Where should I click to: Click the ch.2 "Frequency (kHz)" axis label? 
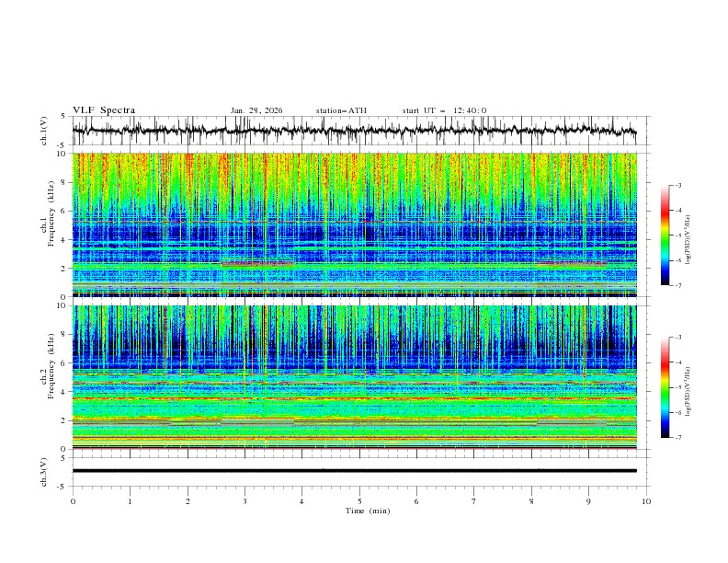click(x=51, y=365)
